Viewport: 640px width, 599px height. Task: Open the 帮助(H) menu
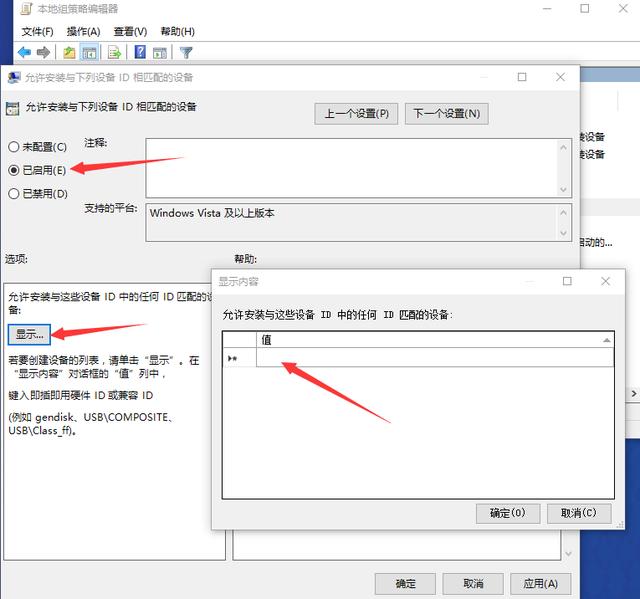pos(178,31)
